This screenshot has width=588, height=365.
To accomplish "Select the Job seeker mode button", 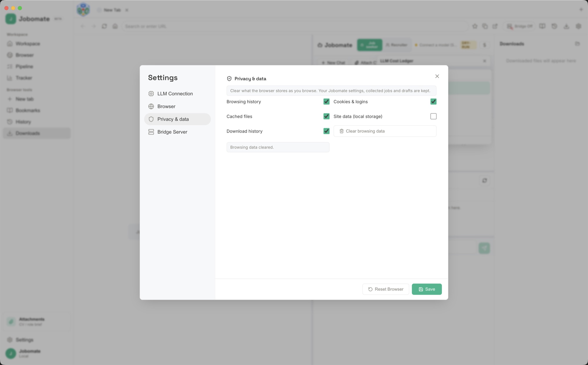I will [x=370, y=45].
